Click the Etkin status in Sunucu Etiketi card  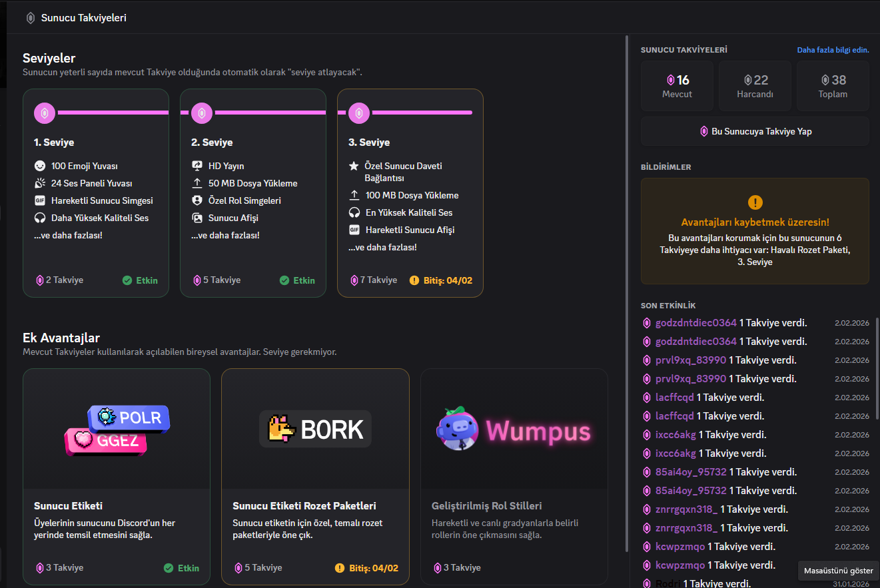(x=189, y=568)
